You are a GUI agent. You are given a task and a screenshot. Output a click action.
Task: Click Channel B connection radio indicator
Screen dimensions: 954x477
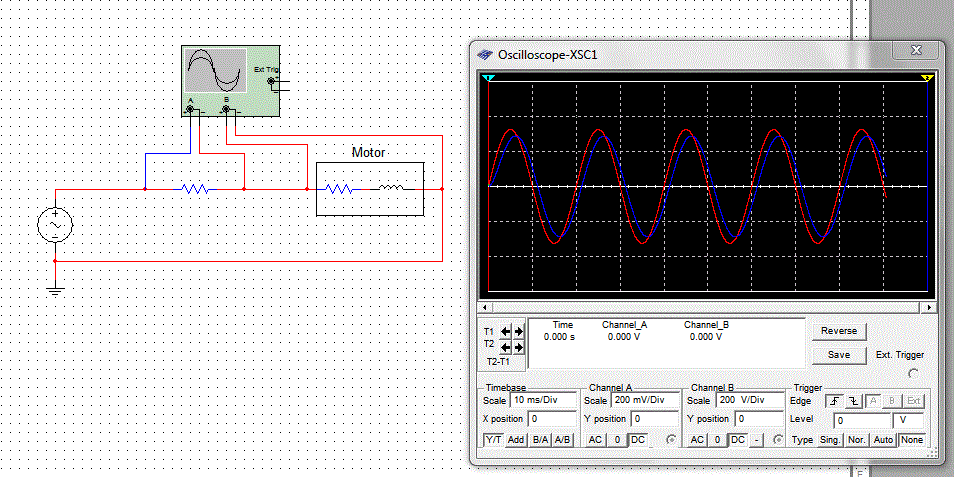pos(777,439)
